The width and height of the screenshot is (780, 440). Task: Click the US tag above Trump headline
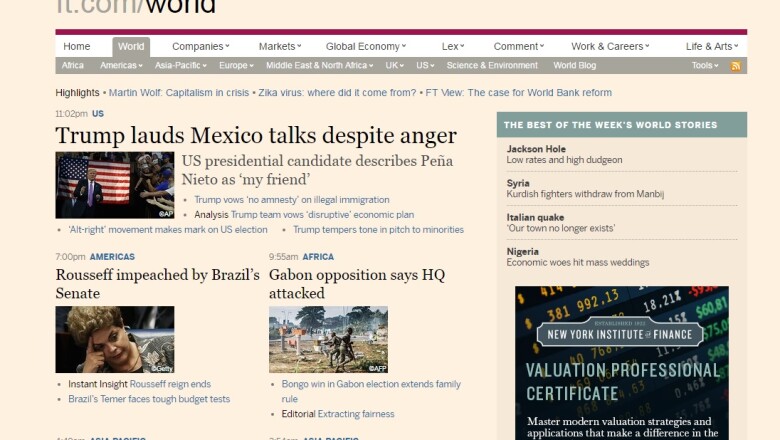98,113
